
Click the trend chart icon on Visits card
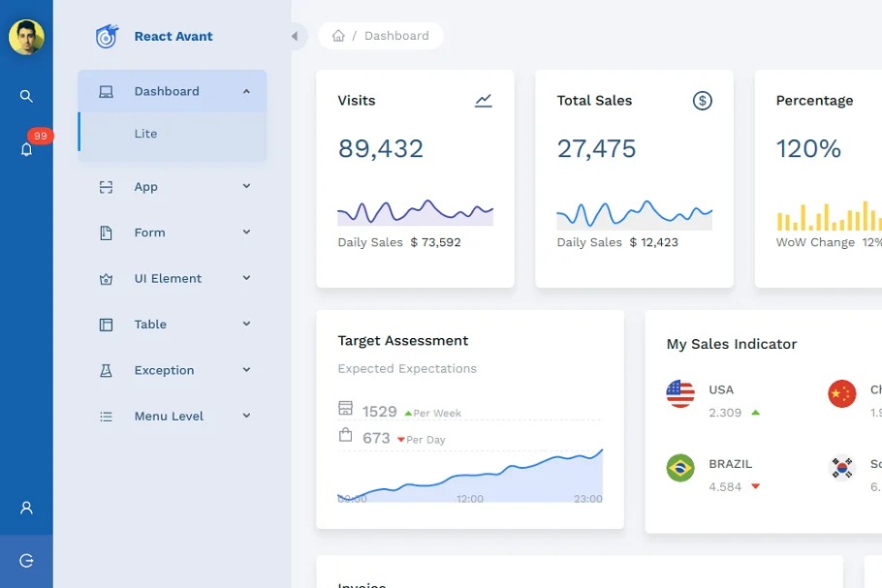pos(484,101)
